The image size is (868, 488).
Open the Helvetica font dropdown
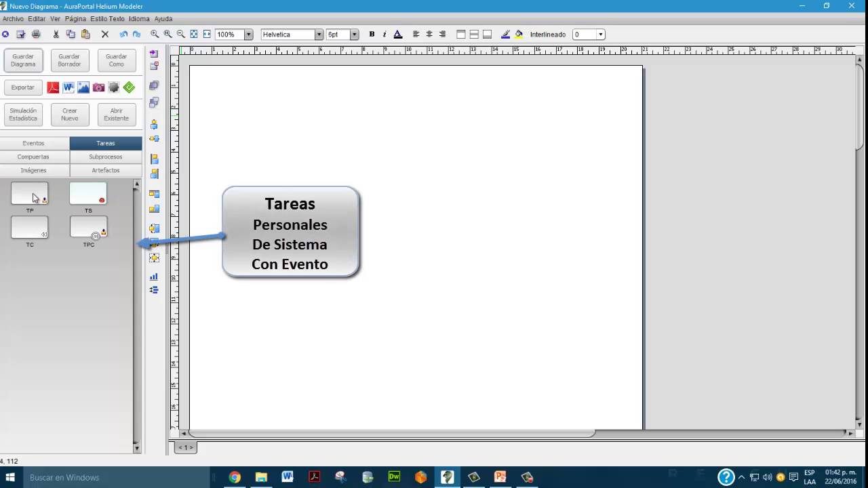point(319,35)
